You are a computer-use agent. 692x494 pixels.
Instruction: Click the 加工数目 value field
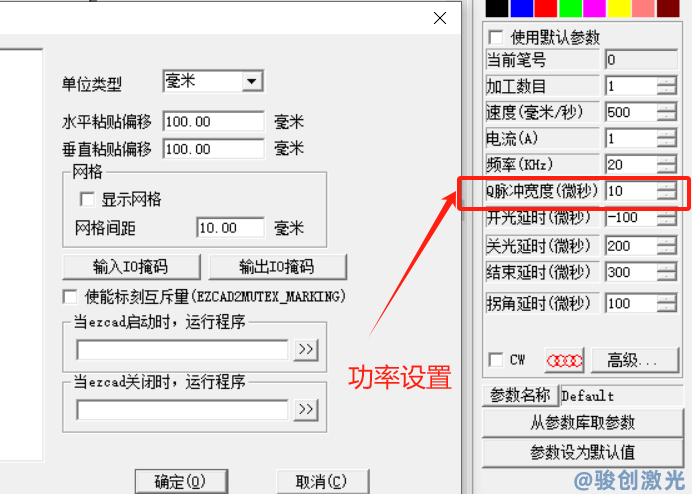tap(631, 86)
